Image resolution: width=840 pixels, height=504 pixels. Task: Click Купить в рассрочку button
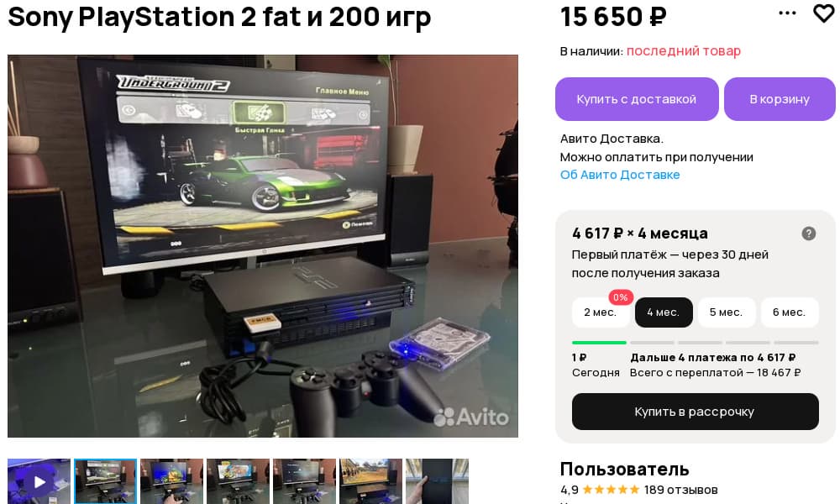[x=695, y=412]
